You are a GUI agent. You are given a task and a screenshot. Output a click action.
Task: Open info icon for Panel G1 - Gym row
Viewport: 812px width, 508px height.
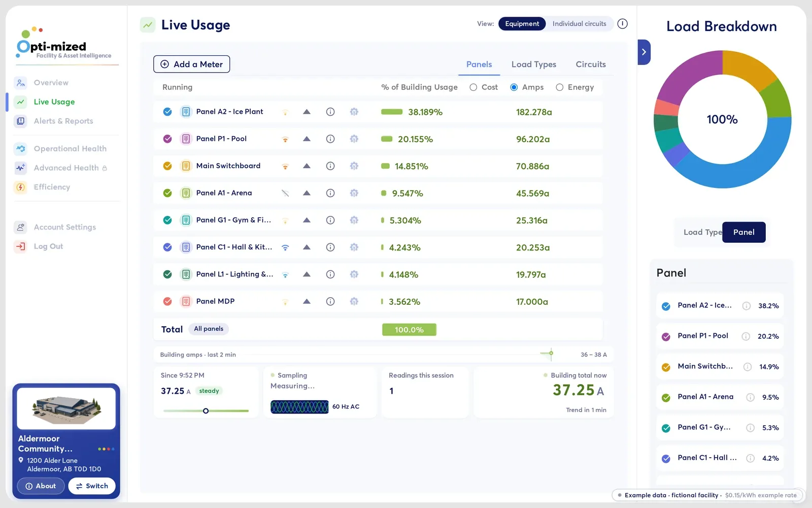(330, 220)
